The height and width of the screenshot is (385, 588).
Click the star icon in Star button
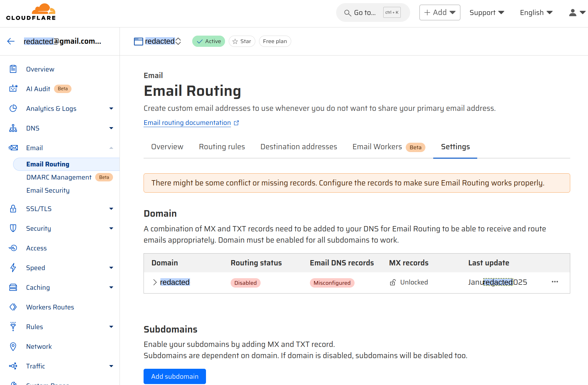235,41
